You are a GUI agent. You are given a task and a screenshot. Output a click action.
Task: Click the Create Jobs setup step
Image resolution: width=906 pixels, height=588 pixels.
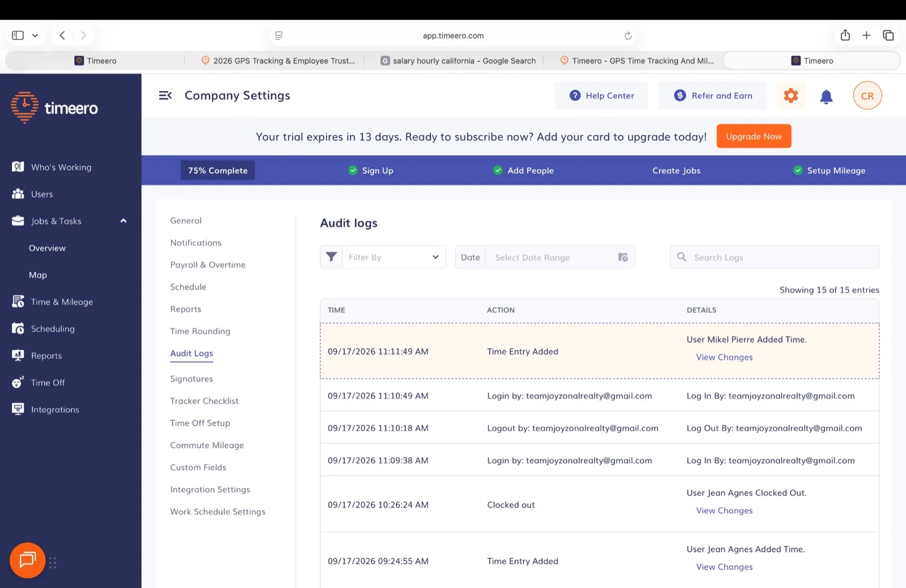pos(676,170)
